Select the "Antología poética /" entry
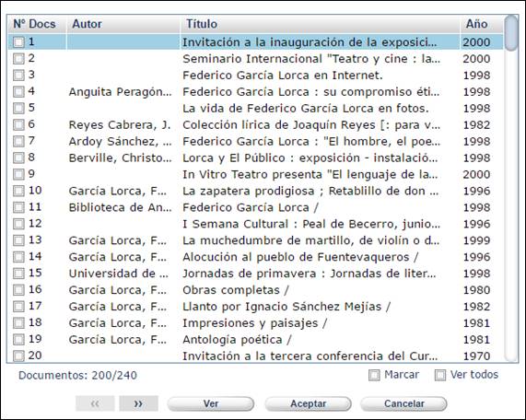This screenshot has height=420, width=526. (255, 340)
